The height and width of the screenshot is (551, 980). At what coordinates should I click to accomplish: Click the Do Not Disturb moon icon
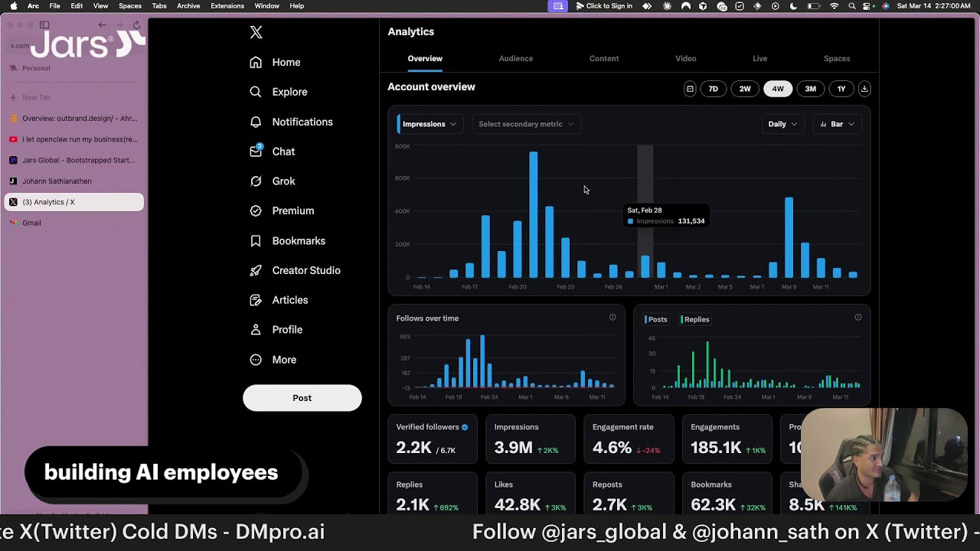(793, 6)
